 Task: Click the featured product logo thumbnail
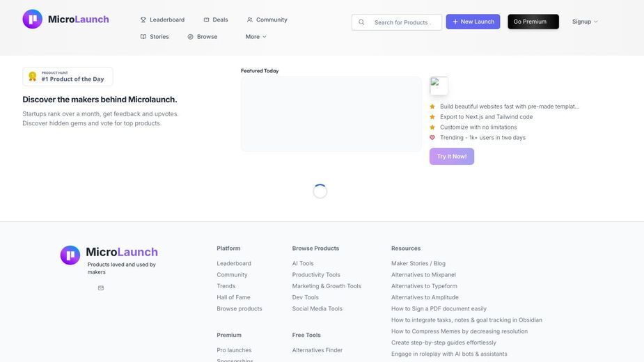click(439, 86)
